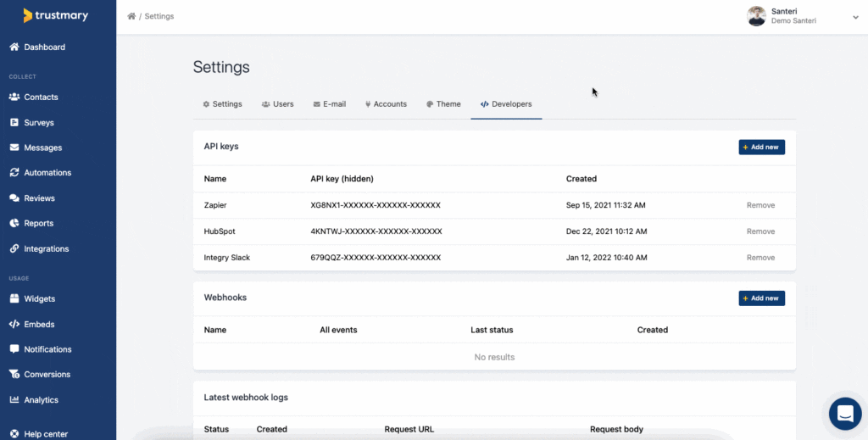The width and height of the screenshot is (868, 440).
Task: Open the Settings tab
Action: tap(223, 104)
